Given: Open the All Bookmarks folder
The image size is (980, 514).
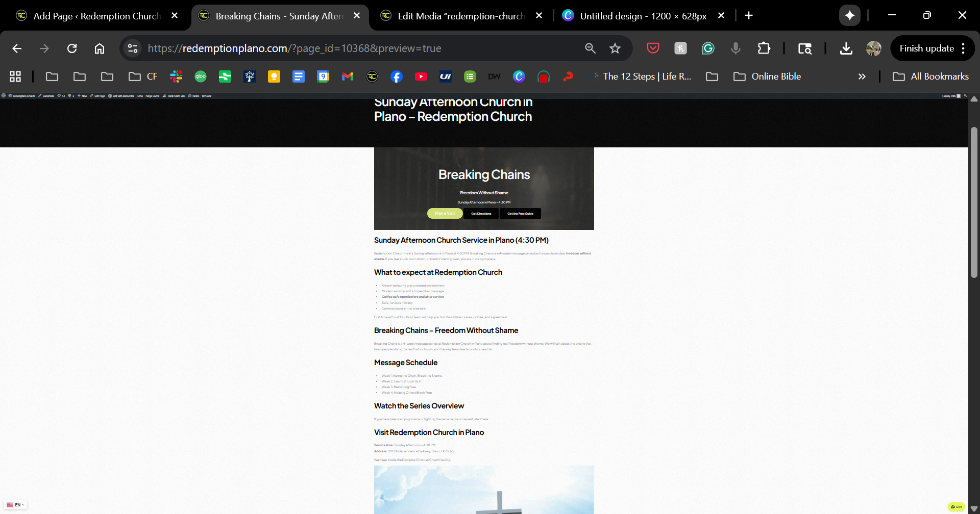Looking at the screenshot, I should (x=930, y=76).
